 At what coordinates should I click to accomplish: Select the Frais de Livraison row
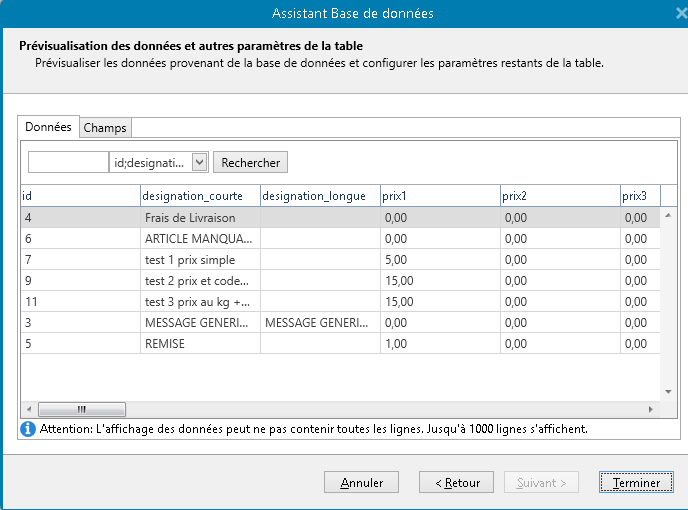[x=190, y=217]
